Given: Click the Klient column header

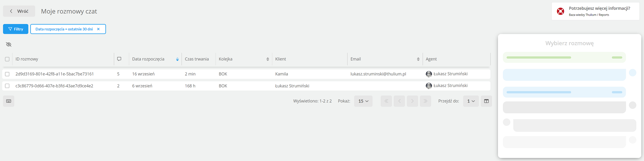Looking at the screenshot, I should point(281,59).
